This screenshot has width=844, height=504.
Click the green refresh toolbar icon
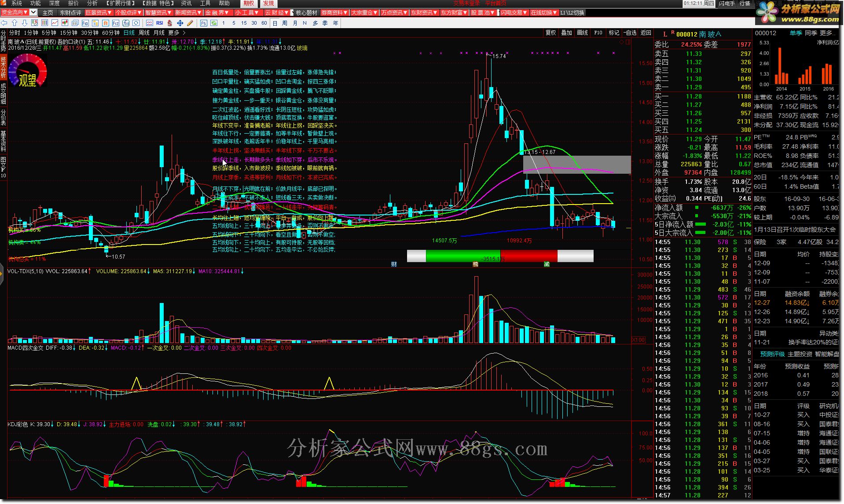point(214,23)
